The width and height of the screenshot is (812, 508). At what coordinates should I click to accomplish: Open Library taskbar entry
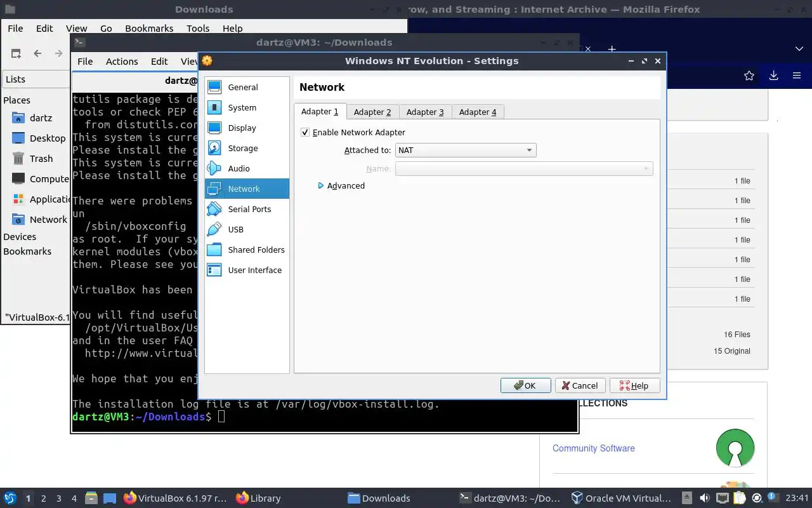(x=258, y=498)
